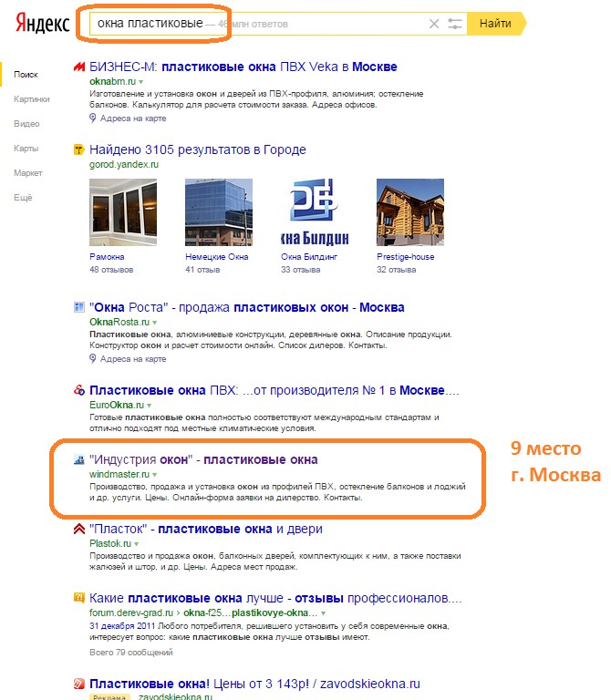The image size is (611, 700).
Task: Click the zavodskieokna red favicon
Action: point(79,684)
